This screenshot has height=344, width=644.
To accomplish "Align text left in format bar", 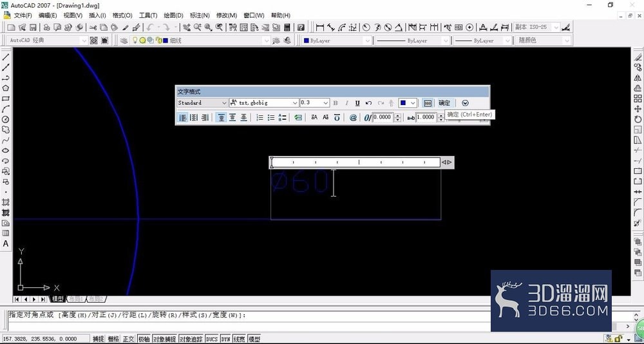I will (x=183, y=117).
